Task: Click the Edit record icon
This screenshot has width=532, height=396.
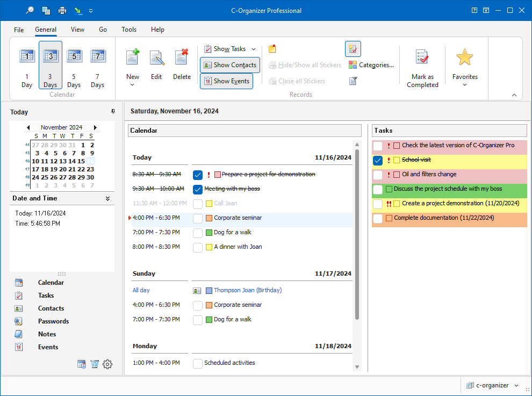Action: pos(157,57)
